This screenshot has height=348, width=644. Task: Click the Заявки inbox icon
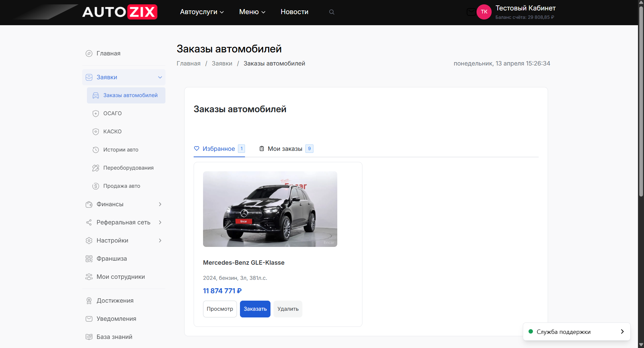tap(89, 77)
